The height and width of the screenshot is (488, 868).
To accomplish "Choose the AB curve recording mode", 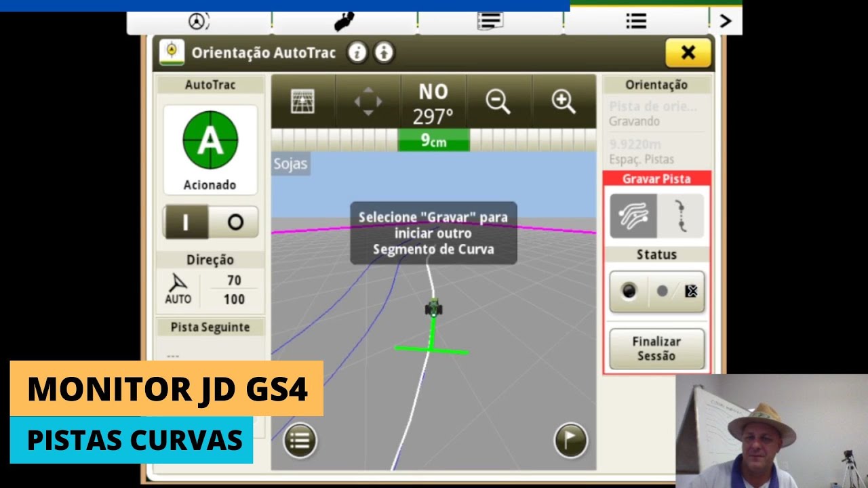I will (x=681, y=216).
